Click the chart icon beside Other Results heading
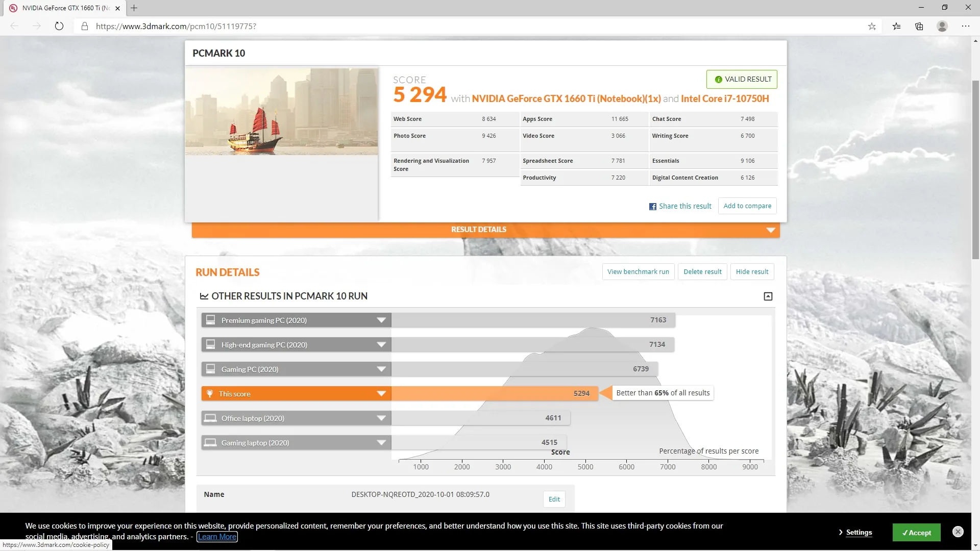This screenshot has height=551, width=980. coord(204,296)
